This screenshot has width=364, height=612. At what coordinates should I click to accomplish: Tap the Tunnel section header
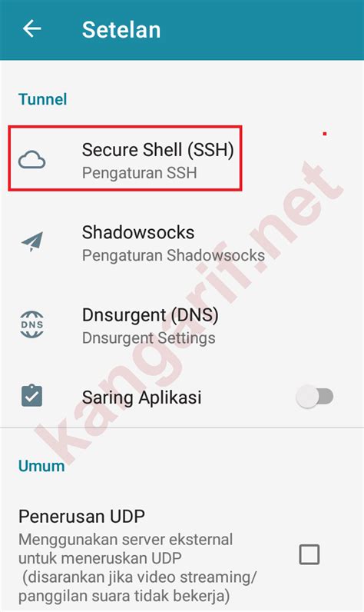(43, 99)
